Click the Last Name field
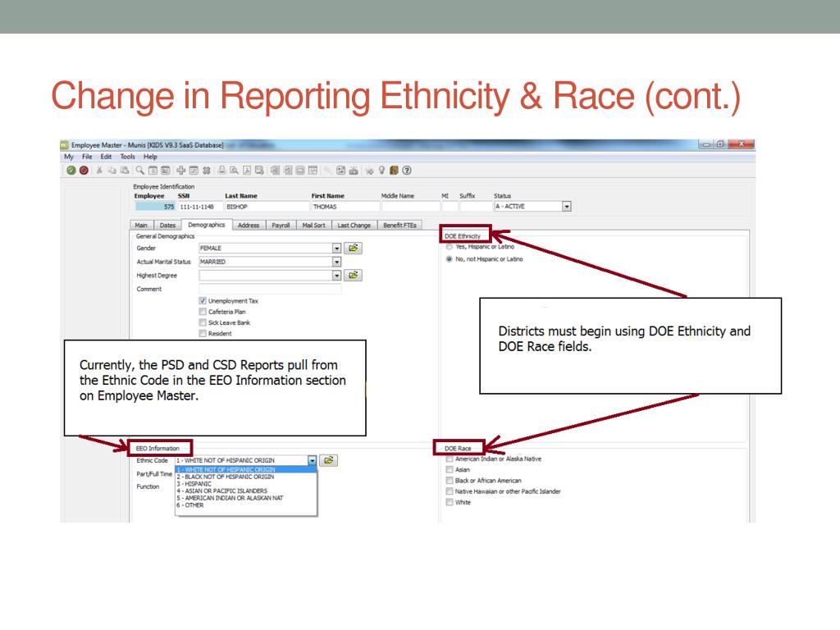Viewport: 840px width, 630px height. coord(267,207)
